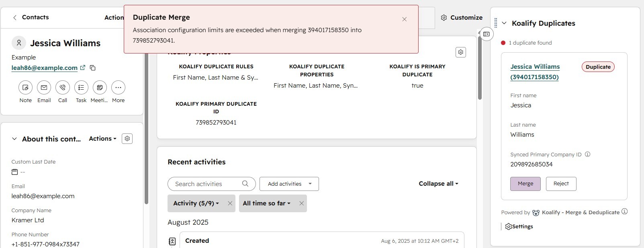
Task: Show Synced Primary Company ID info tooltip
Action: coord(587,154)
